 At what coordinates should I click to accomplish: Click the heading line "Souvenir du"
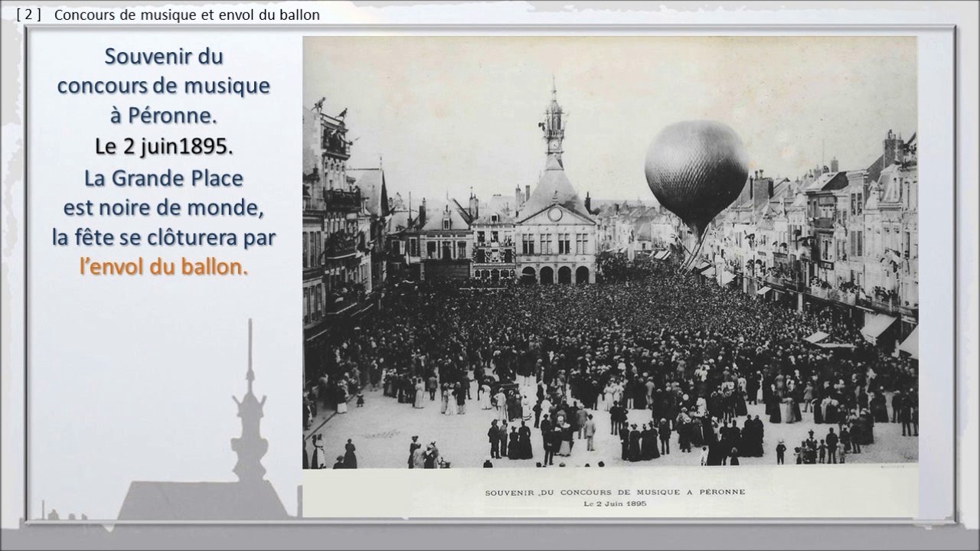164,57
